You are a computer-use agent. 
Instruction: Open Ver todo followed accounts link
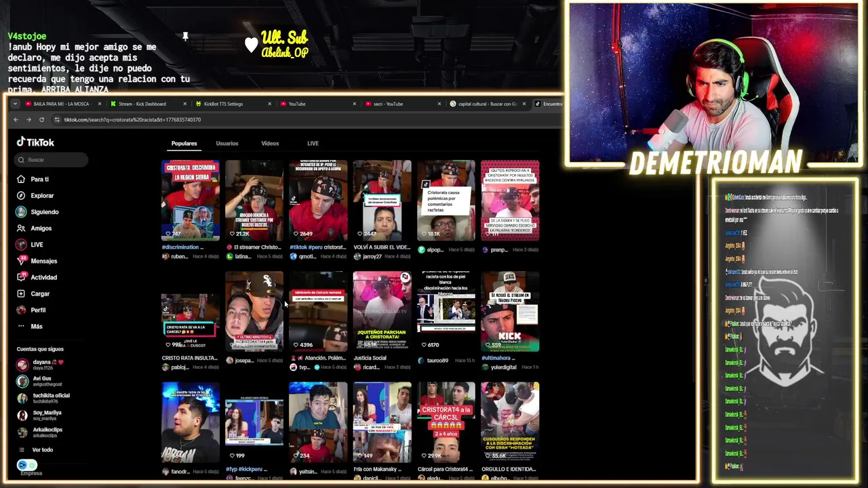tap(42, 450)
